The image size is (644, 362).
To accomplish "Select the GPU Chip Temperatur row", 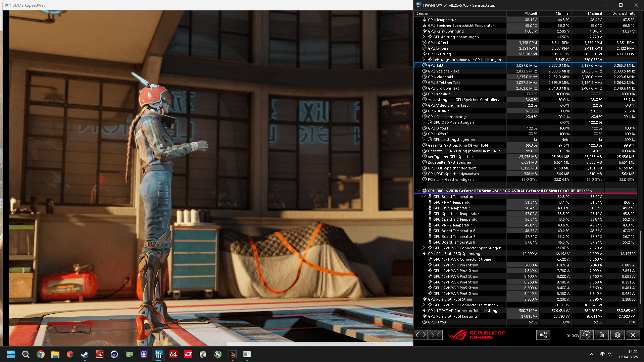I will (526, 208).
